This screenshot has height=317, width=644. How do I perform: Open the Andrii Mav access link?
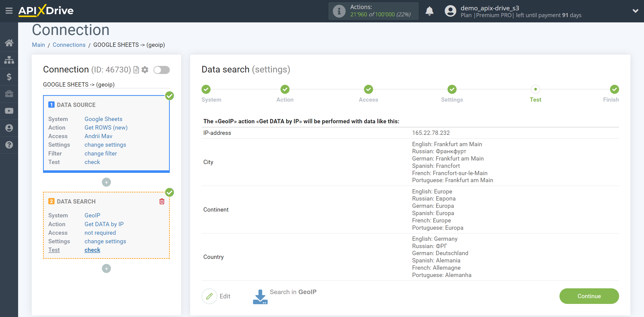(x=98, y=136)
